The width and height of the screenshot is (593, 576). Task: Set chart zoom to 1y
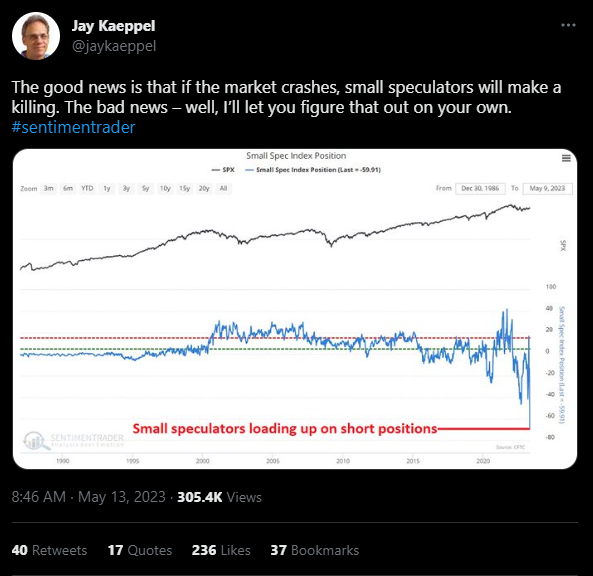[107, 188]
